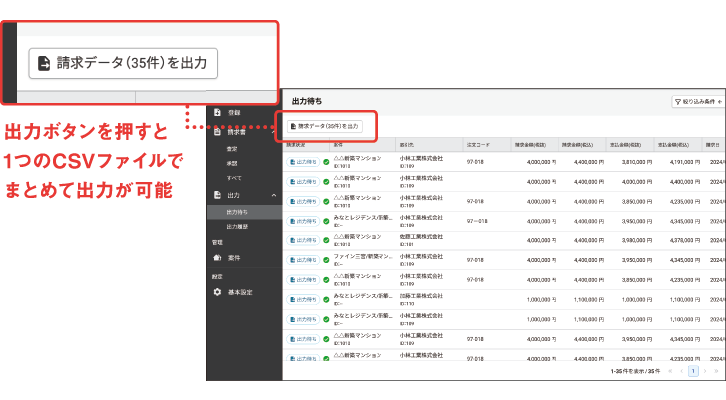Click the 請求書 invoice icon in sidebar
The image size is (726, 400).
[217, 132]
